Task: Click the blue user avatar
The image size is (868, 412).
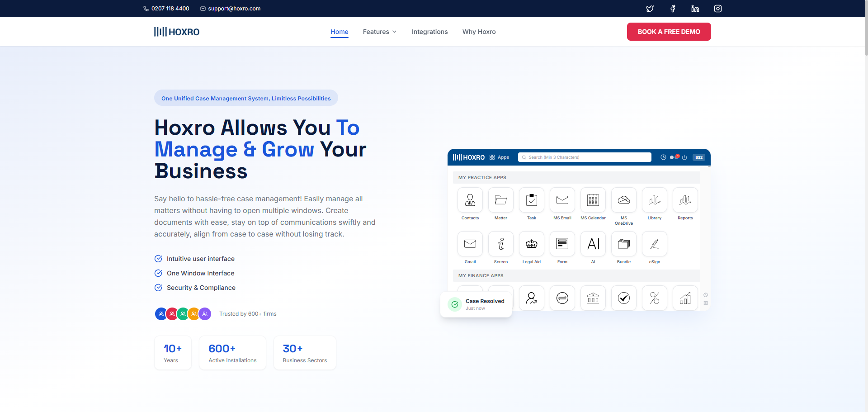Action: [161, 314]
